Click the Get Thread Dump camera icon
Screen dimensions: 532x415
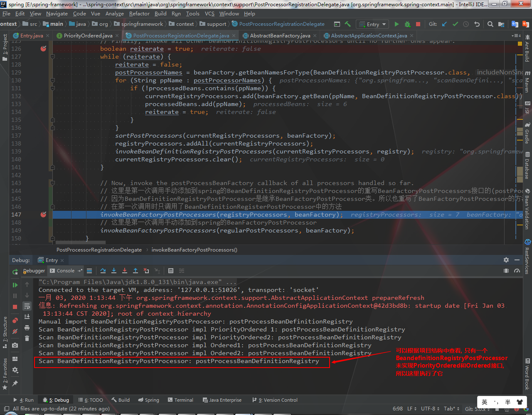pos(15,345)
